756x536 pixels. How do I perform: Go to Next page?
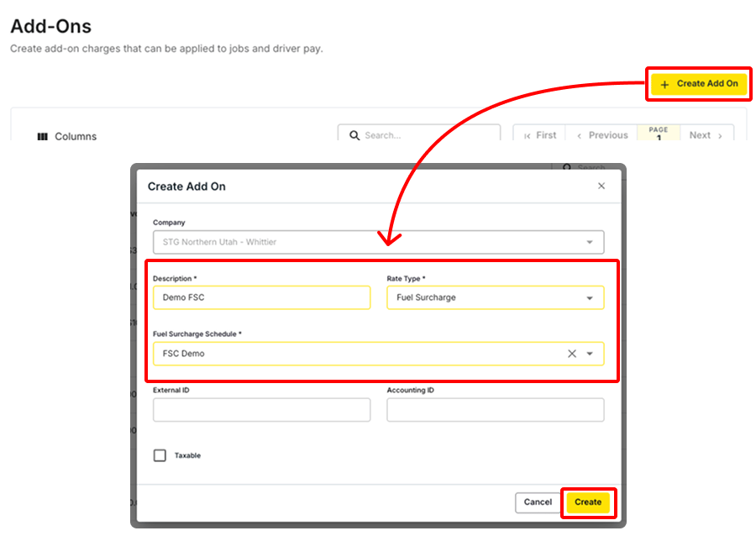click(x=706, y=135)
